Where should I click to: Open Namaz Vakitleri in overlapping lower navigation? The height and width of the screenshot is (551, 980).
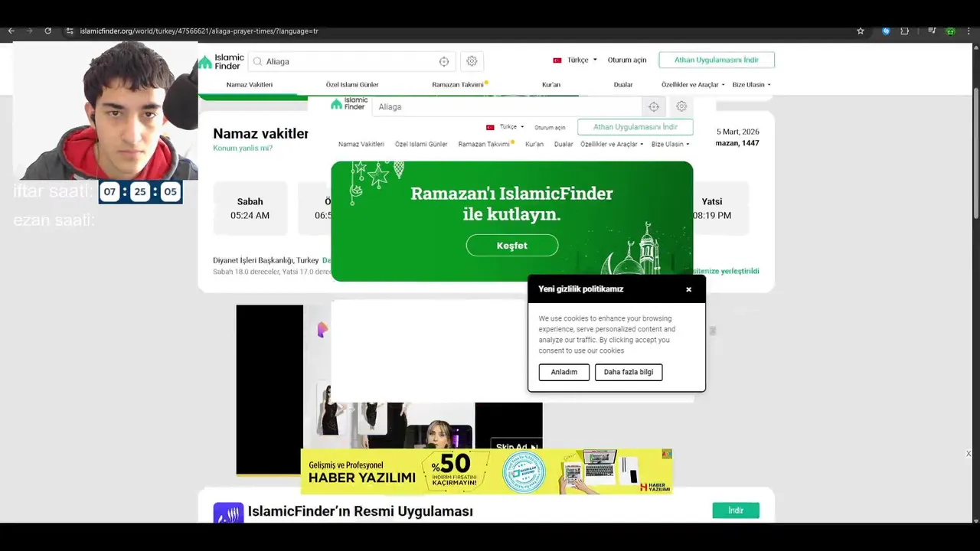pos(361,144)
